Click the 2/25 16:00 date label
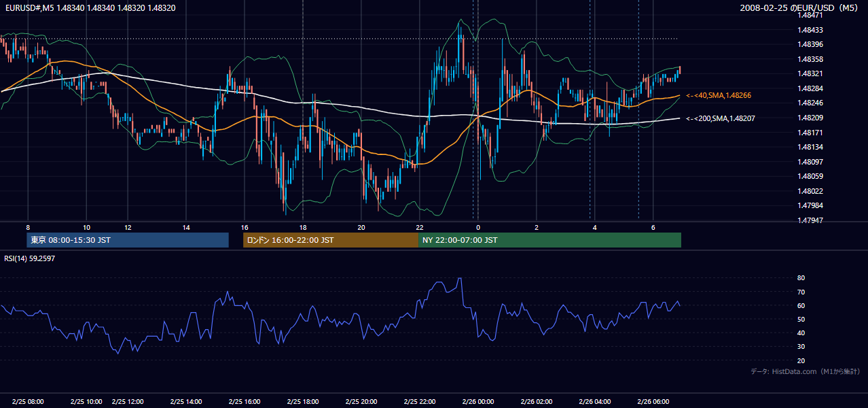 pos(245,401)
